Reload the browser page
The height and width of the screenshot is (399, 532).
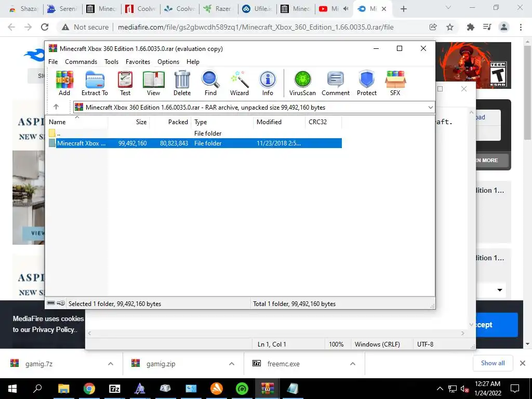pos(45,27)
